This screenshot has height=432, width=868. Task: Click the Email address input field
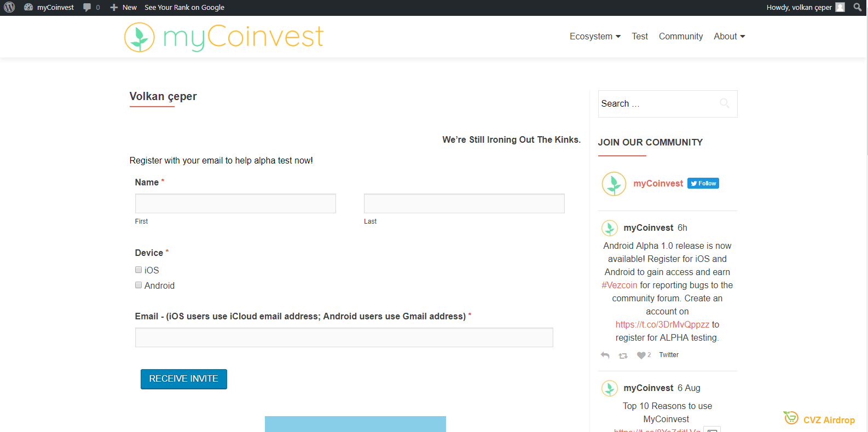coord(344,337)
